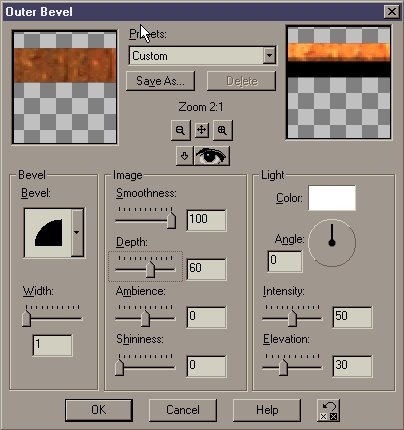Screen dimensions: 404x430
Task: Click the Cancel button
Action: pos(183,410)
